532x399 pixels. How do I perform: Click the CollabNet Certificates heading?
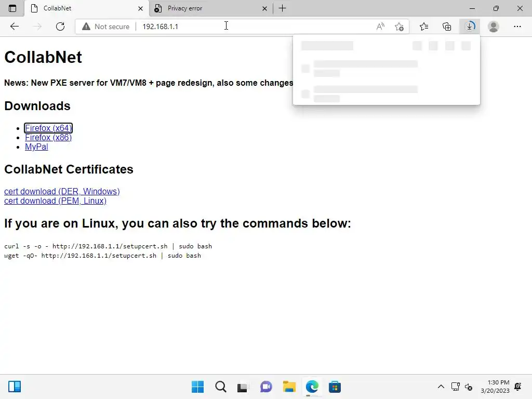pyautogui.click(x=69, y=169)
